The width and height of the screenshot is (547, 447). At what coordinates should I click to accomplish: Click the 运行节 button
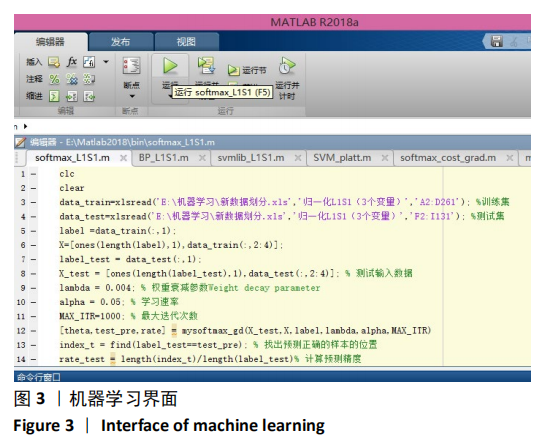point(247,70)
